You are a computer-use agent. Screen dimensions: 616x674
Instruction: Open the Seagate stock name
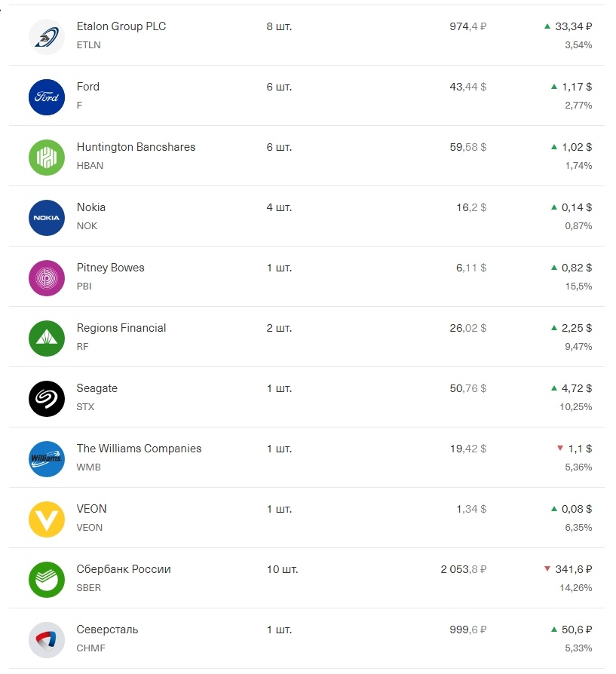pyautogui.click(x=97, y=388)
